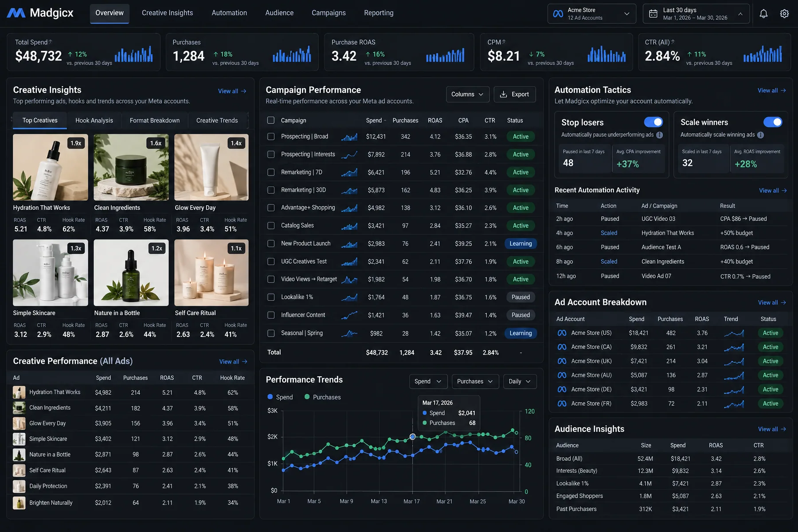Screen dimensions: 798x532
Task: Check the Remarketing | 7D checkbox
Action: coord(271,172)
